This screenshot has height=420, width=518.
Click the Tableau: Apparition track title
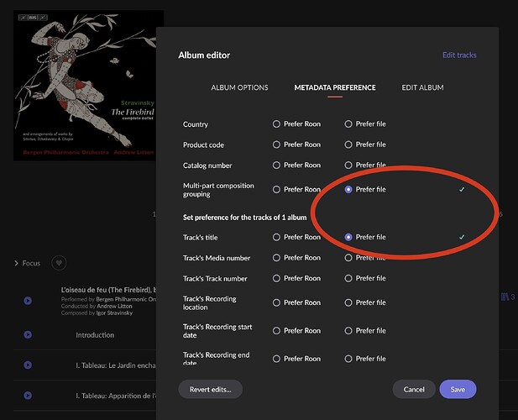pyautogui.click(x=116, y=396)
